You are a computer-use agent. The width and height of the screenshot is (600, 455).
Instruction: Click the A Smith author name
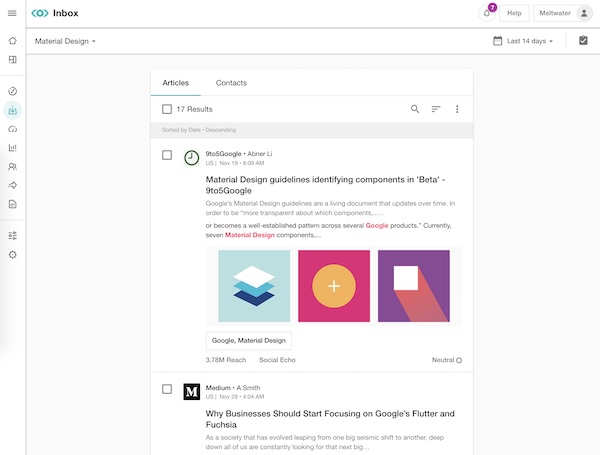coord(248,388)
